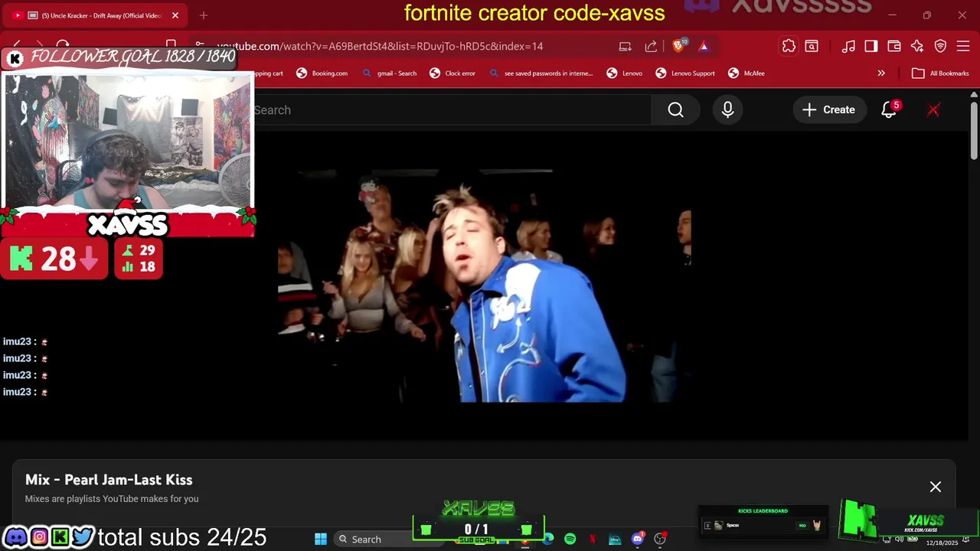Open the Disney+ taskbar icon
The height and width of the screenshot is (551, 980).
click(x=615, y=540)
